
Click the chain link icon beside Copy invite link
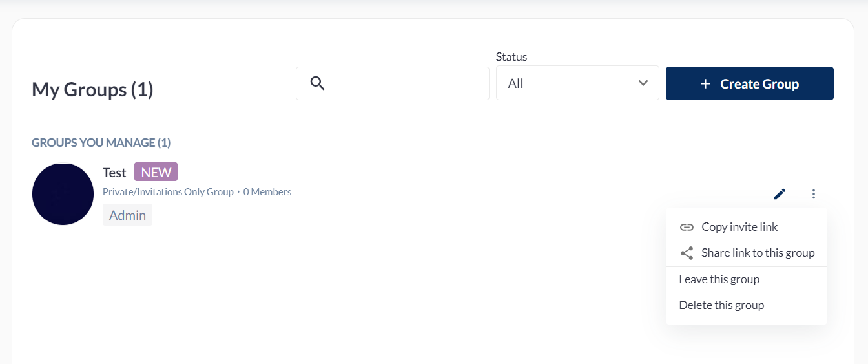pyautogui.click(x=687, y=227)
